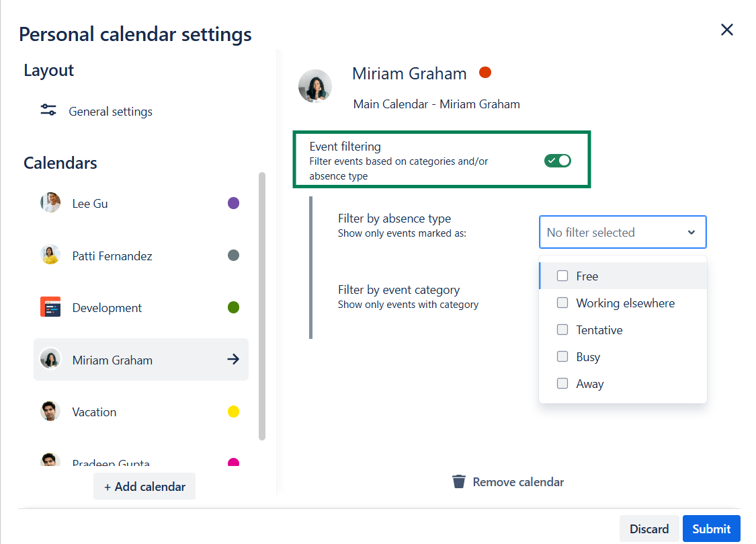Select the Tentative checkbox option
756x544 pixels.
tap(562, 329)
